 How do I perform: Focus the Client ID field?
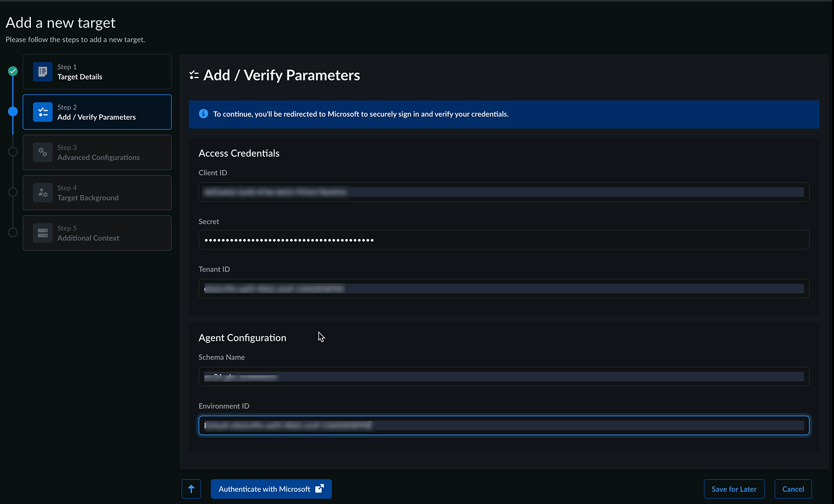pyautogui.click(x=504, y=192)
